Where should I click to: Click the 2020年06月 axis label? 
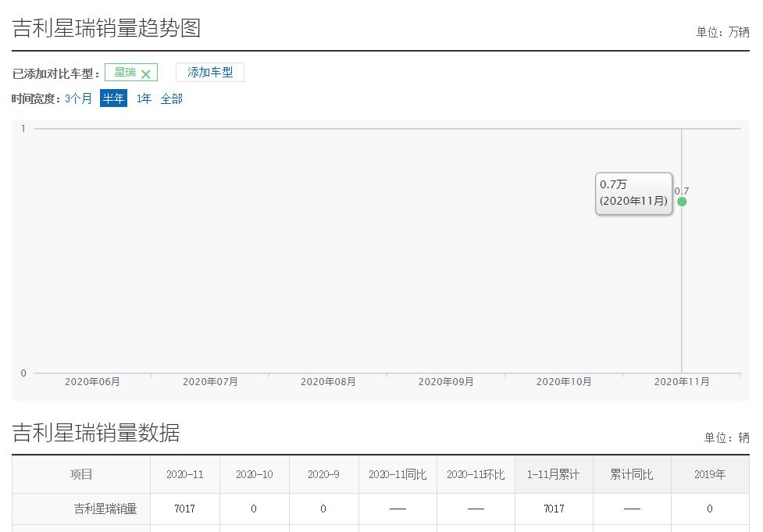[x=92, y=381]
